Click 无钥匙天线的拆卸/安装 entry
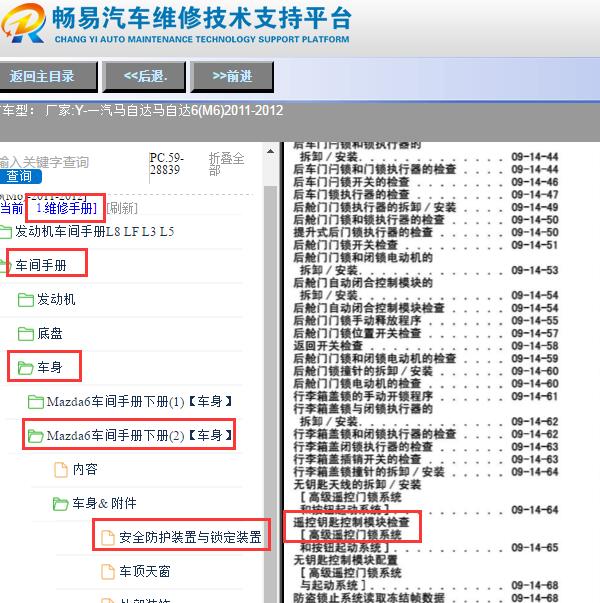This screenshot has height=603, width=600. [x=357, y=485]
